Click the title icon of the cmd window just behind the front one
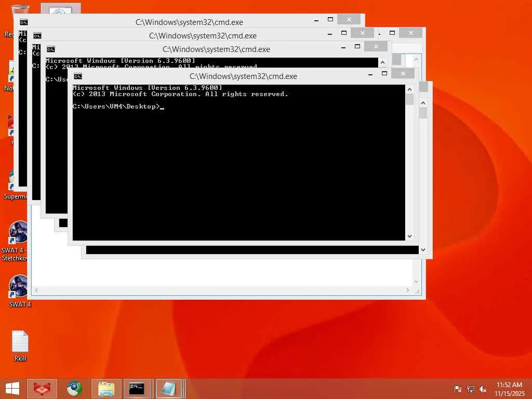This screenshot has height=399, width=532. (50, 49)
